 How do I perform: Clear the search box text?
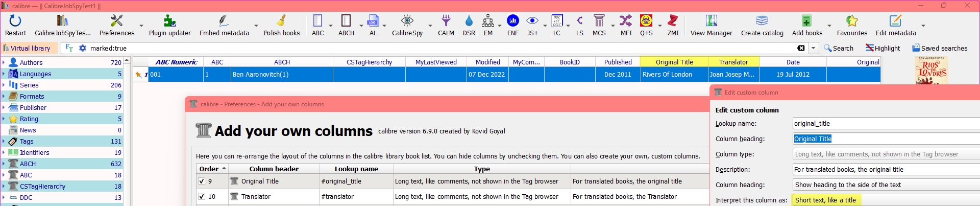point(801,48)
